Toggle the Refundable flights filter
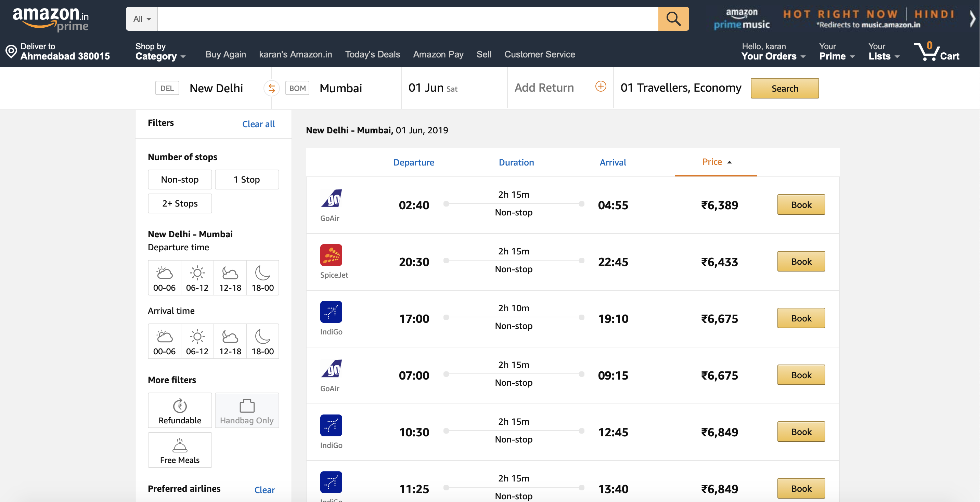The height and width of the screenshot is (502, 980). (x=180, y=410)
